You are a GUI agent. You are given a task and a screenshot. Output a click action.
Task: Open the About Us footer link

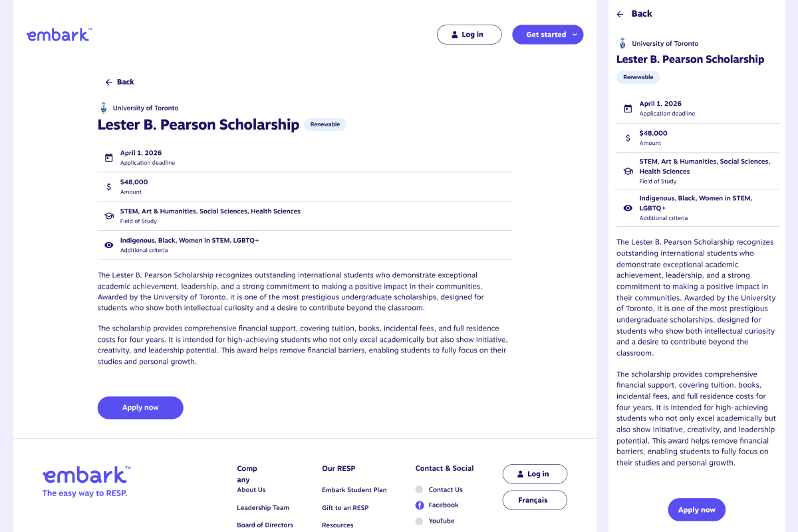click(251, 490)
